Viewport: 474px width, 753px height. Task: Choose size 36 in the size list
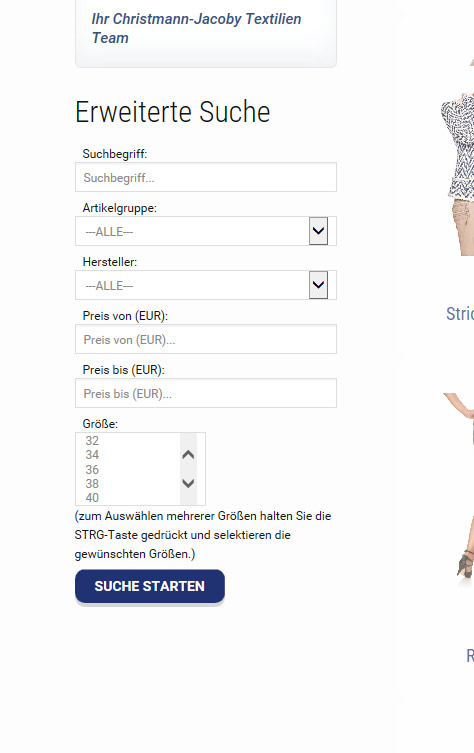pyautogui.click(x=128, y=469)
